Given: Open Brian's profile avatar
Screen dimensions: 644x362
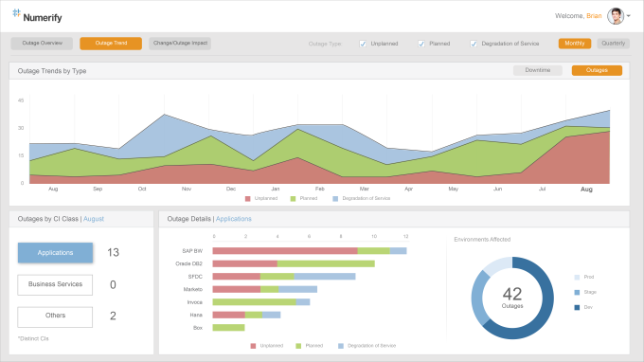Looking at the screenshot, I should pyautogui.click(x=616, y=16).
